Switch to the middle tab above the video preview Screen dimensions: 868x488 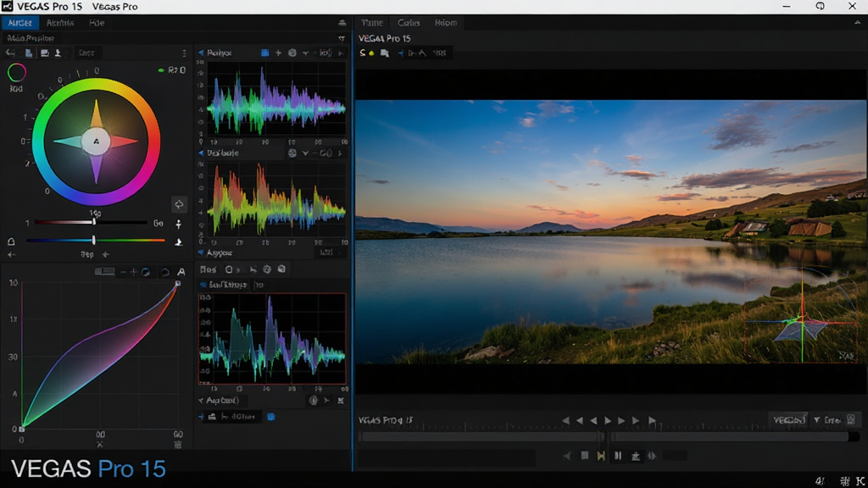tap(409, 23)
